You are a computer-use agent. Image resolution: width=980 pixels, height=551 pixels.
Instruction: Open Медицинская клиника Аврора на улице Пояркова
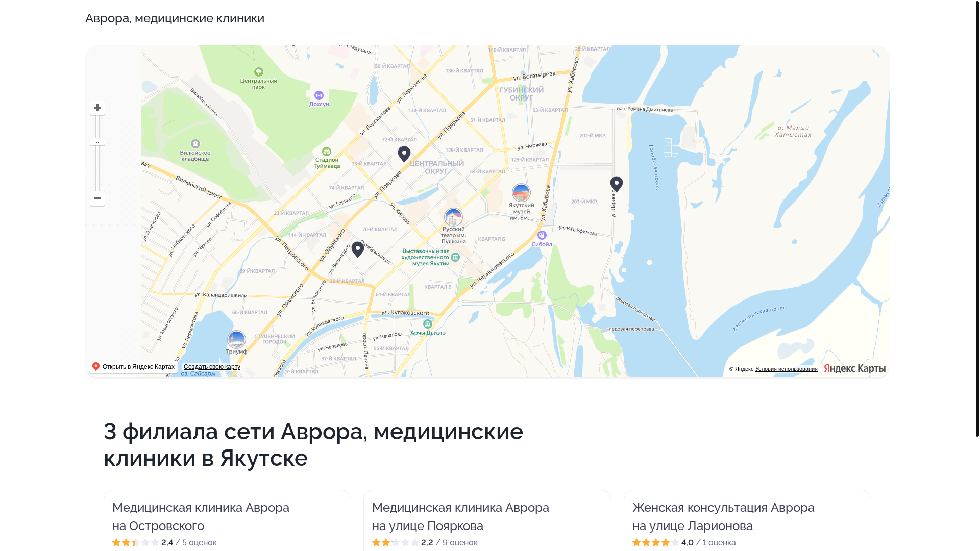point(460,516)
